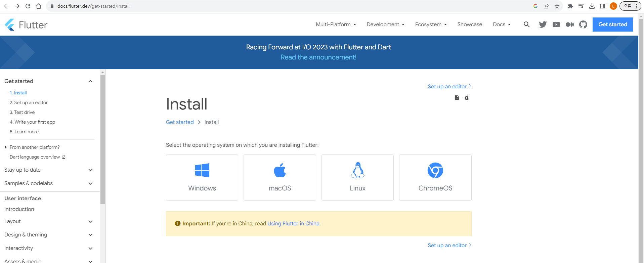Open Dart language overview external link
Image resolution: width=644 pixels, height=263 pixels.
click(x=38, y=157)
